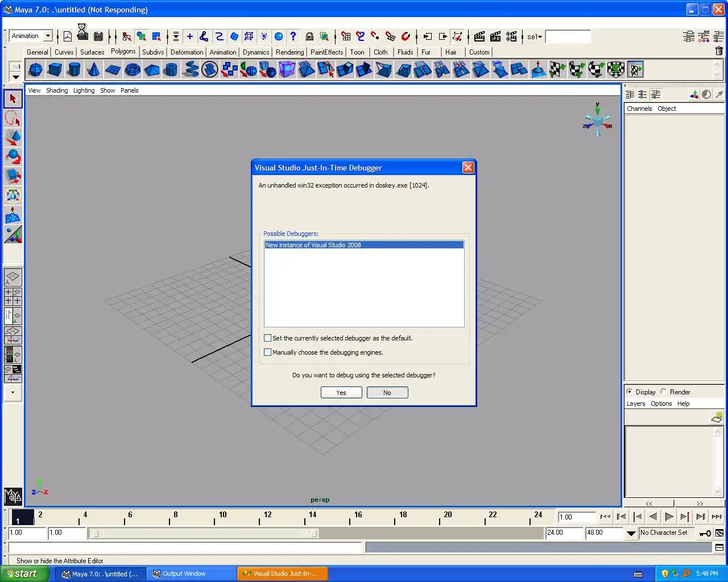This screenshot has height=582, width=728.
Task: Switch to Persp/Graph Editor layout
Action: point(13,335)
